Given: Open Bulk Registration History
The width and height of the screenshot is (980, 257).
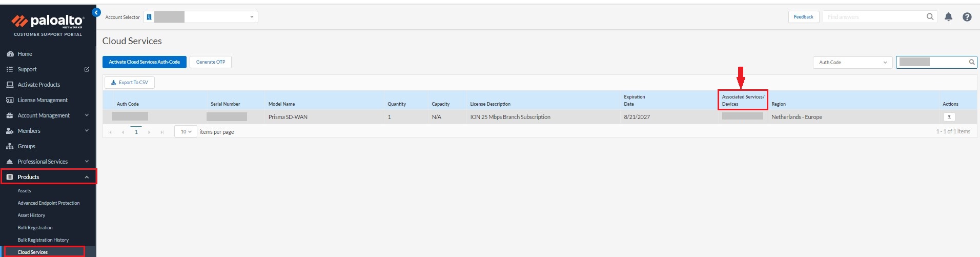Looking at the screenshot, I should pos(43,240).
